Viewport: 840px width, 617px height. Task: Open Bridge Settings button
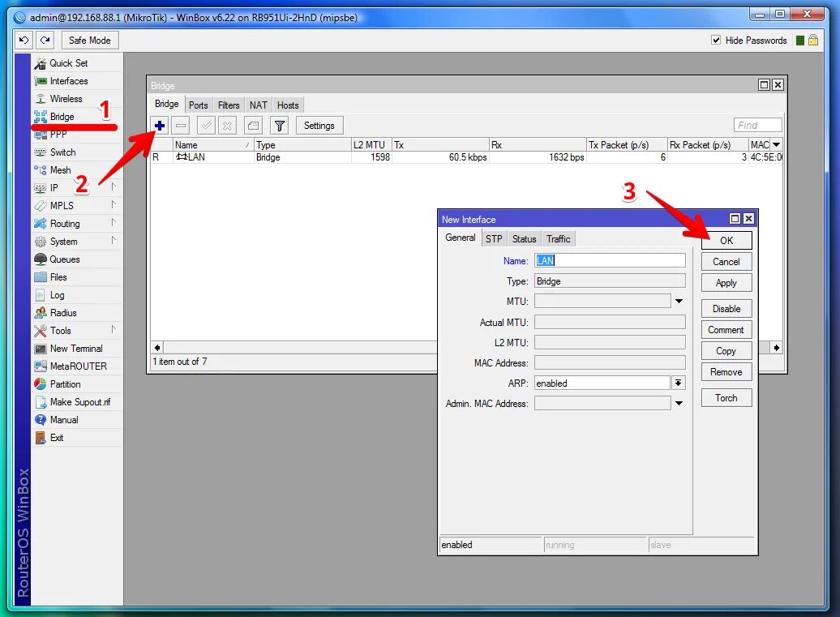click(319, 126)
